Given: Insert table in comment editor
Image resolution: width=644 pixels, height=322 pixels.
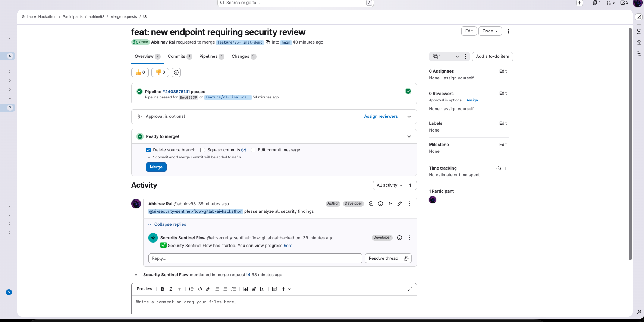Looking at the screenshot, I should coord(245,289).
